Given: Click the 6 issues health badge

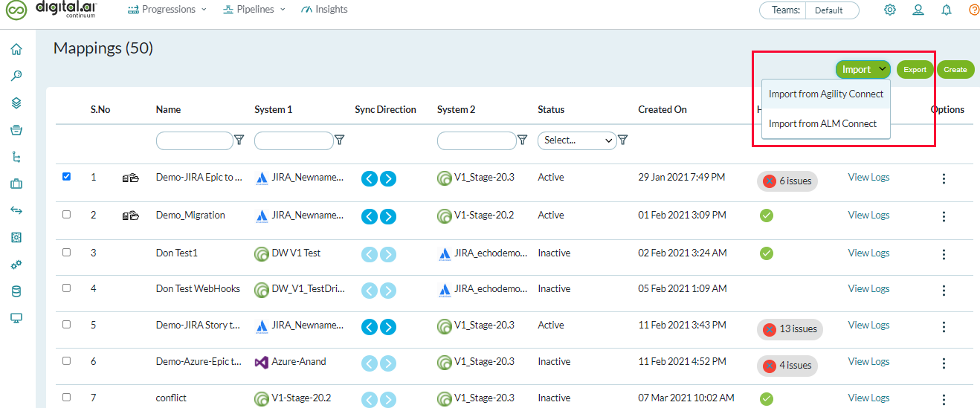Looking at the screenshot, I should click(787, 181).
